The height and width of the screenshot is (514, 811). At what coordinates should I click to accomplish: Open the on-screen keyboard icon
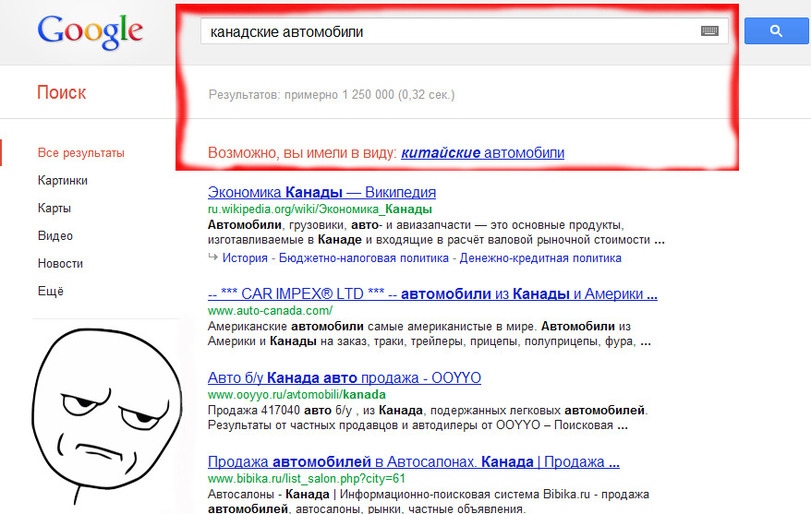(710, 32)
